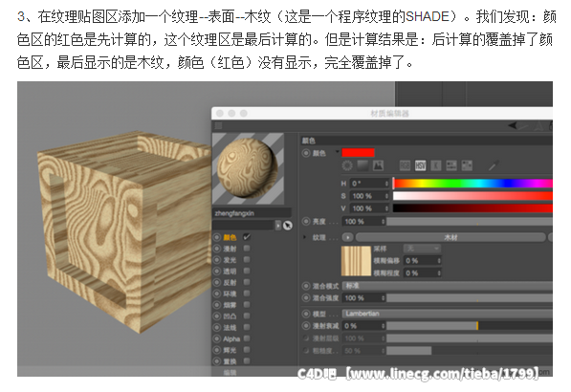Select the 烟雾 channel label
This screenshot has height=392, width=571.
[230, 305]
